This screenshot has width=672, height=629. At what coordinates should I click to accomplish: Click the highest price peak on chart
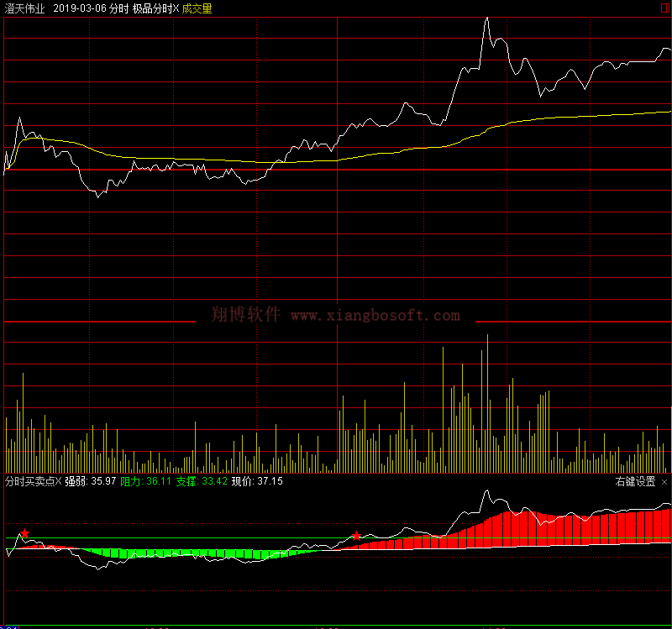point(486,18)
